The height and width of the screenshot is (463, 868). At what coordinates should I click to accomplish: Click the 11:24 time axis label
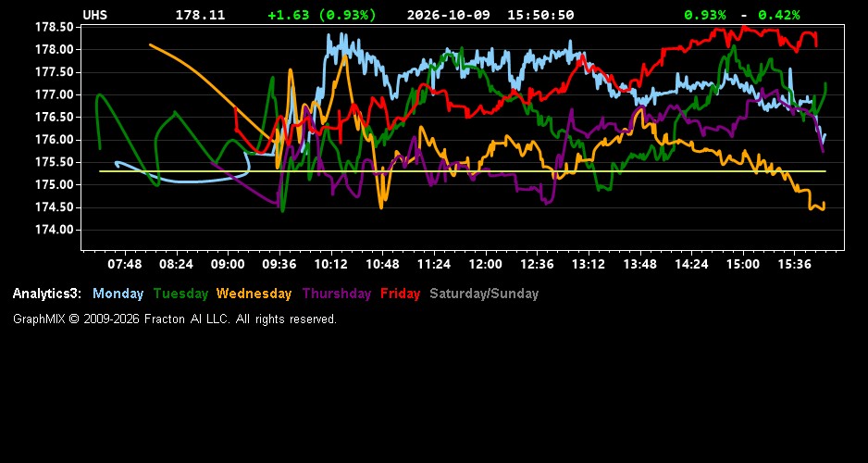[434, 264]
